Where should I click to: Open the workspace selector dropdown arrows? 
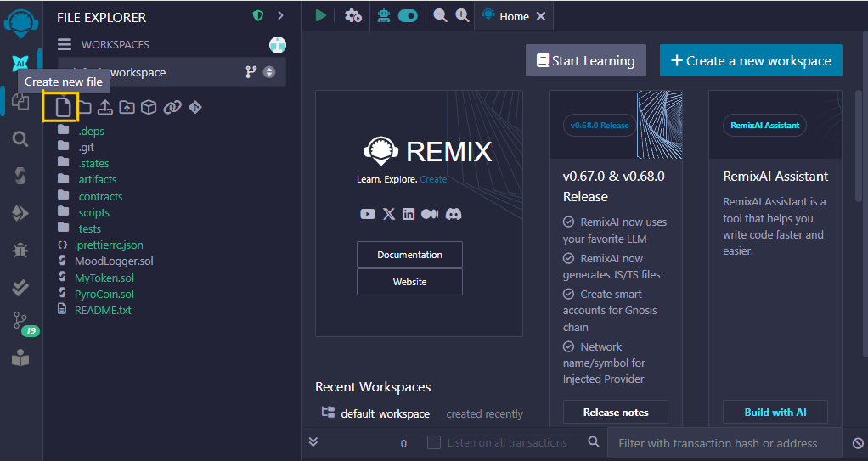(269, 72)
